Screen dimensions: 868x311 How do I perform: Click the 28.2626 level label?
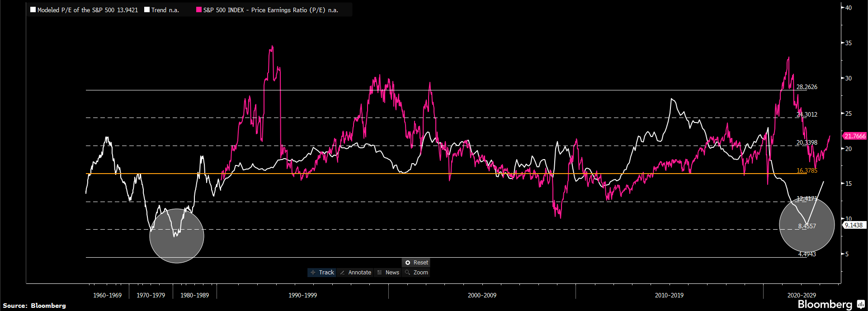coord(807,87)
